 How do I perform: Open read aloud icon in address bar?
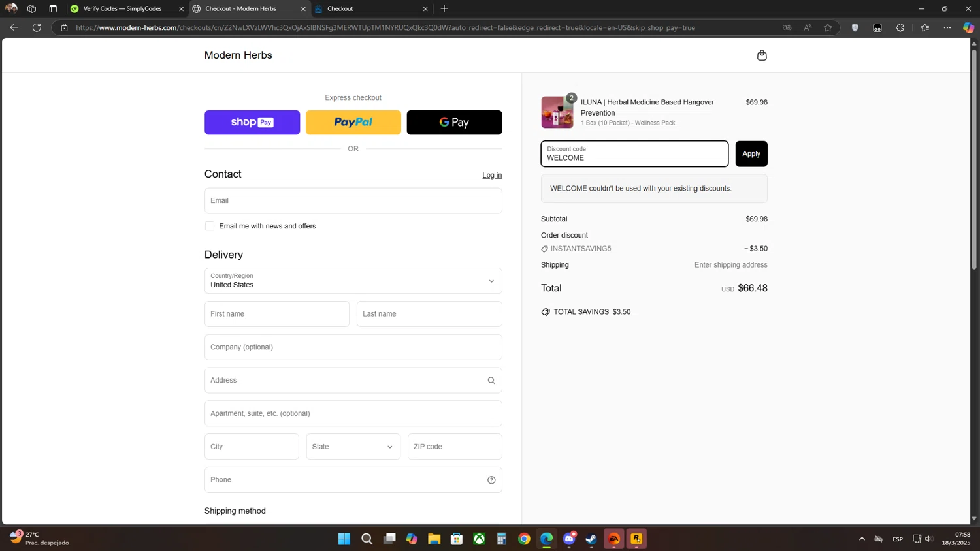[x=808, y=27]
